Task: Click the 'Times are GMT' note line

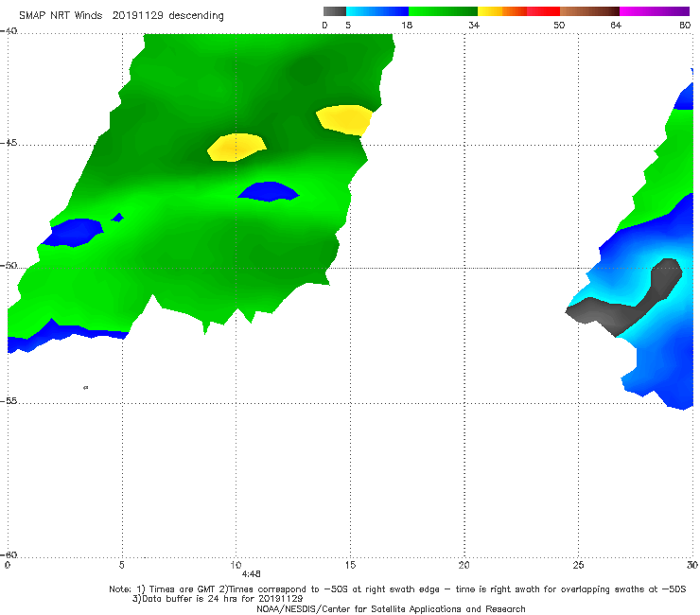Action: tap(397, 589)
